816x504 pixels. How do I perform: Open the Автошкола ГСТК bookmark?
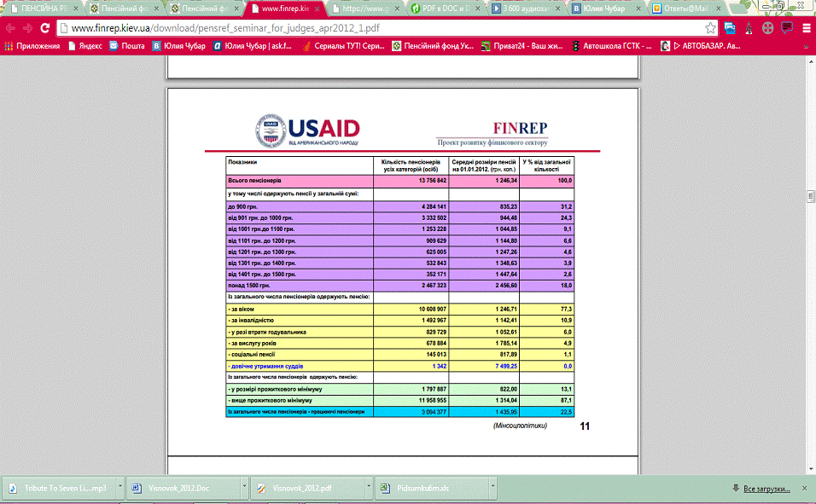613,46
